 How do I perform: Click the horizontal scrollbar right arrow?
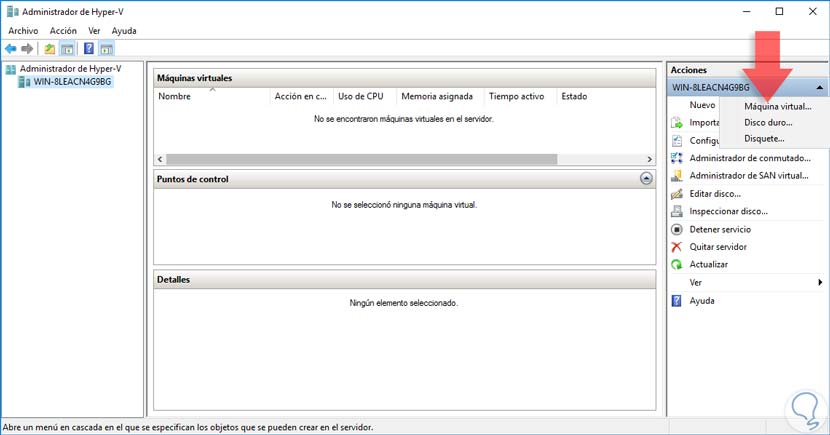click(649, 159)
